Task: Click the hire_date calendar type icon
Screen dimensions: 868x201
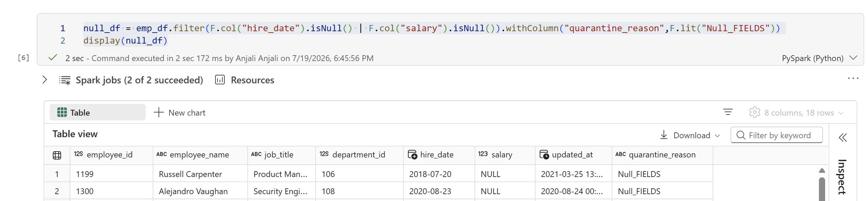Action: 412,155
